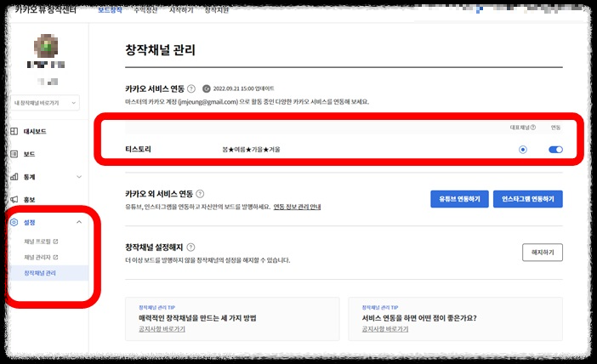Screen dimensions: 597x364
Task: Click external link icon next to 채널 프로필
Action: tap(55, 242)
